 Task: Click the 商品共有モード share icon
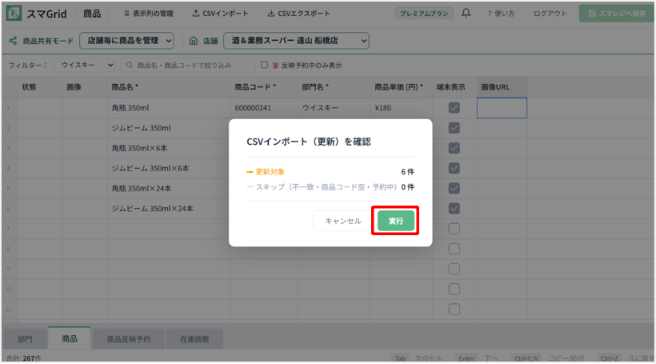13,41
